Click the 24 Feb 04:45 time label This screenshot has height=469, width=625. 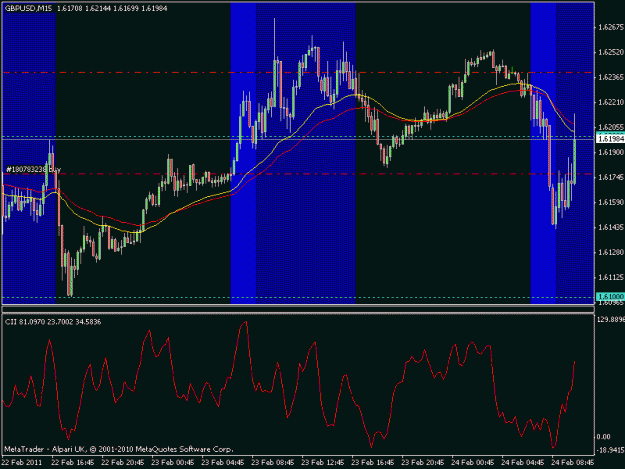pyautogui.click(x=522, y=463)
